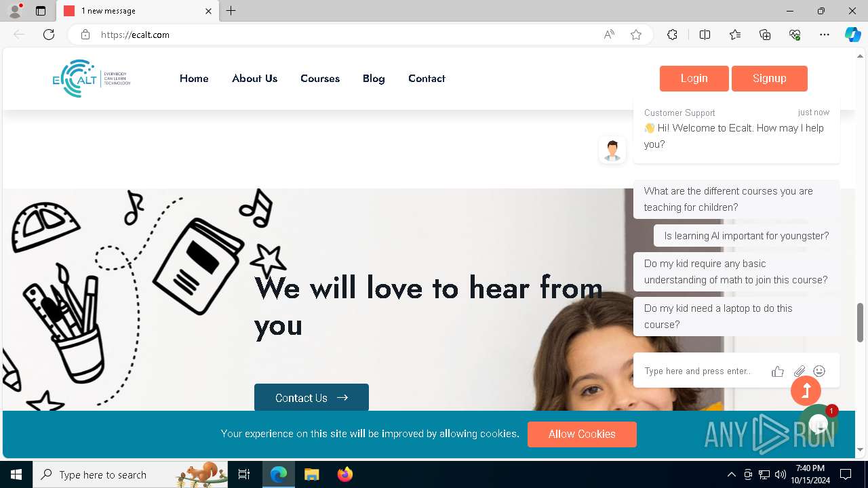This screenshot has height=488, width=868.
Task: Open Task View on the taskbar
Action: 244,474
